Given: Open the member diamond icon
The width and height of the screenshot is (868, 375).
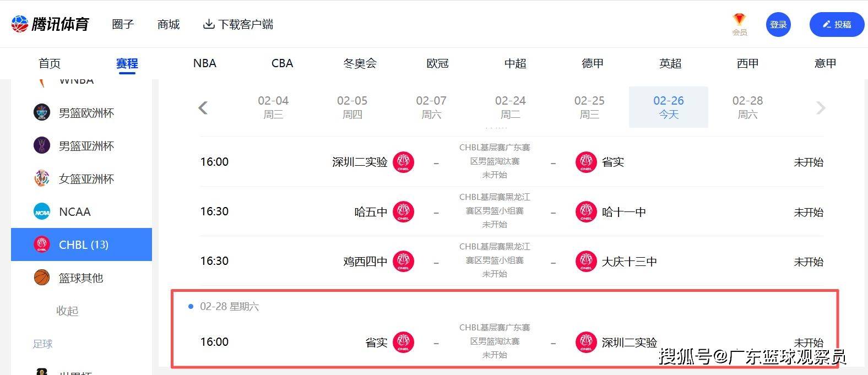Looking at the screenshot, I should coord(739,20).
